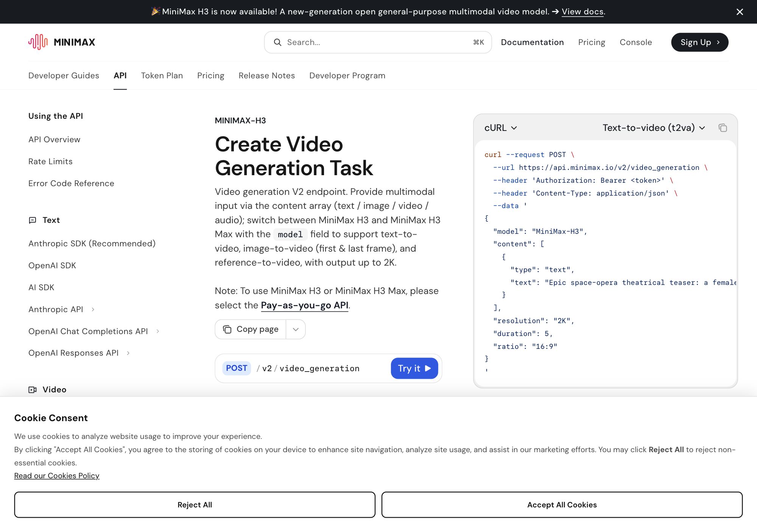Open API Overview in sidebar
This screenshot has width=757, height=532.
coord(55,140)
